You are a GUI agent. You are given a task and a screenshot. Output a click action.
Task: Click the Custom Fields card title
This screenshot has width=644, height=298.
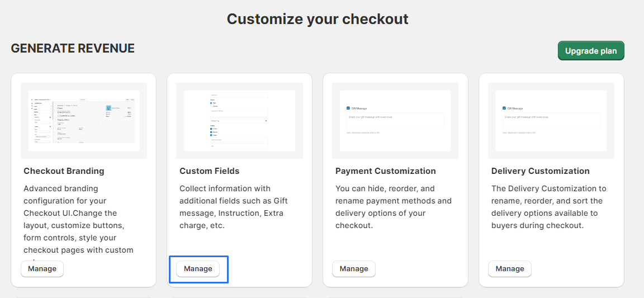pos(211,171)
